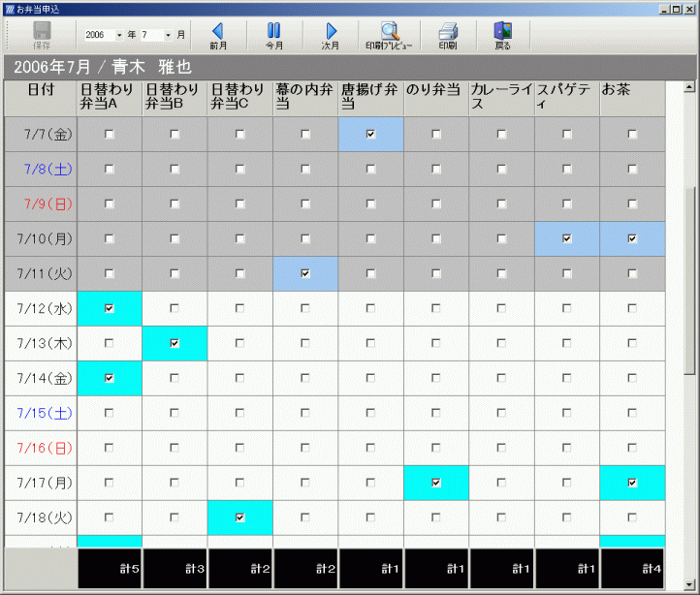The height and width of the screenshot is (595, 700).
Task: Check 日替わり弁当A on 7/8(土)
Action: [109, 169]
